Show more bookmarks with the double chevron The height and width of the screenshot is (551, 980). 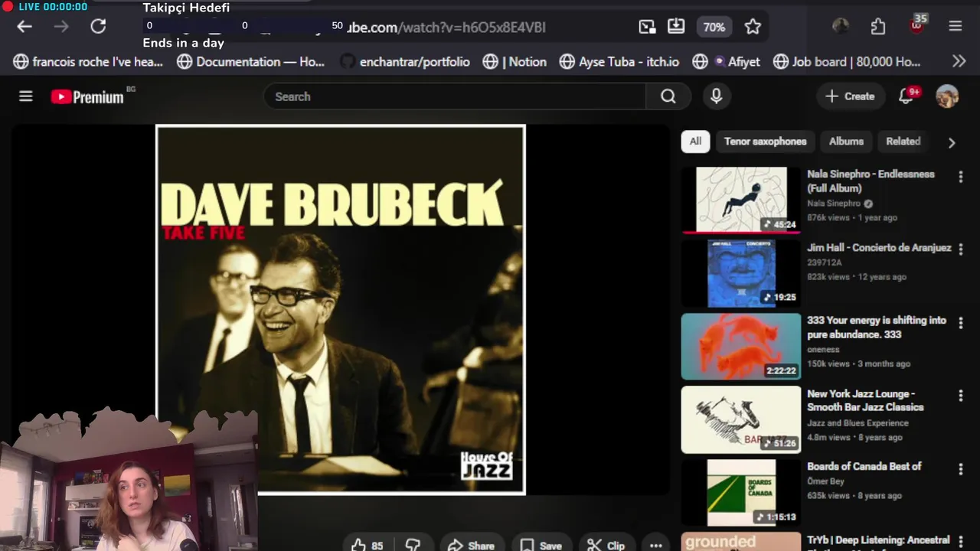(x=959, y=61)
